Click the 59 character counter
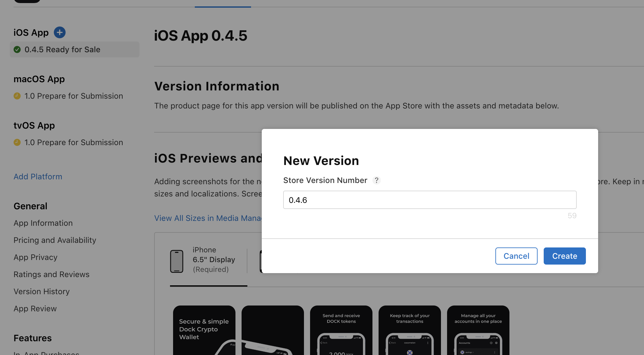Screen dimensions: 644x355 coord(572,216)
